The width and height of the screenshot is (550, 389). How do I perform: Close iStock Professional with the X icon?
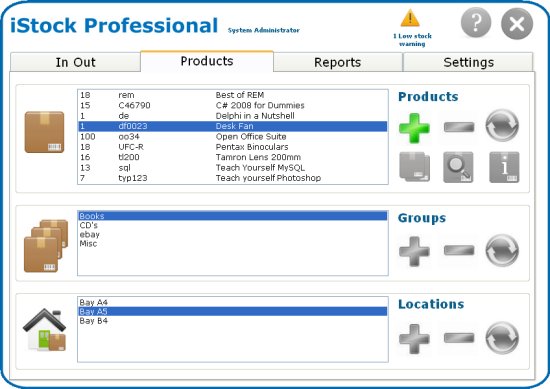pyautogui.click(x=517, y=24)
